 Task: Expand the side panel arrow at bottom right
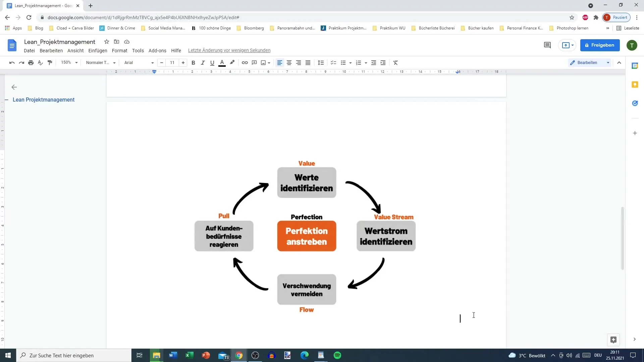[634, 340]
